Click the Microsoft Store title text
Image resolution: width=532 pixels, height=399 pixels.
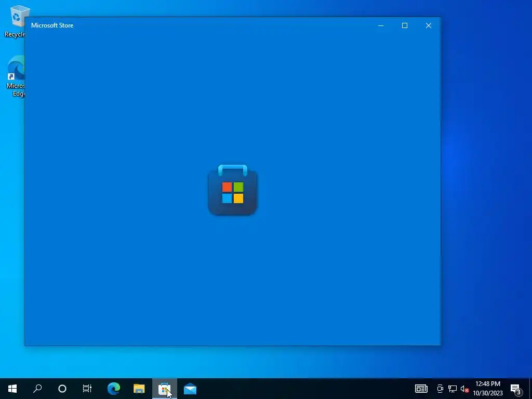pos(52,25)
